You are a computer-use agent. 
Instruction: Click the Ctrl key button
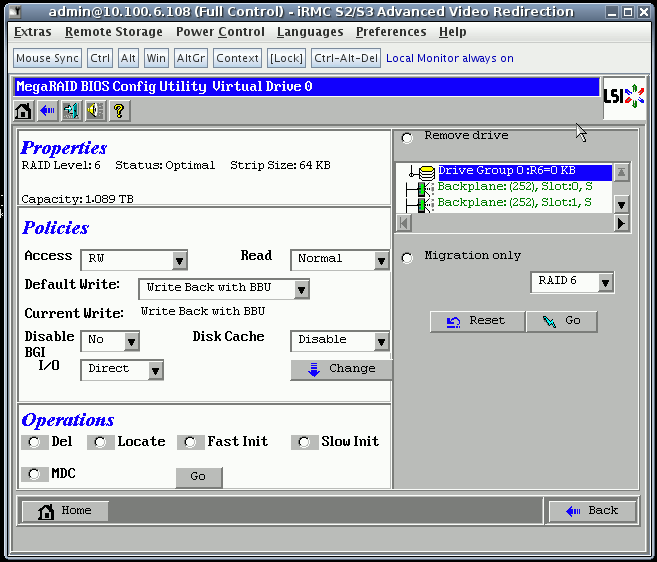click(x=100, y=58)
